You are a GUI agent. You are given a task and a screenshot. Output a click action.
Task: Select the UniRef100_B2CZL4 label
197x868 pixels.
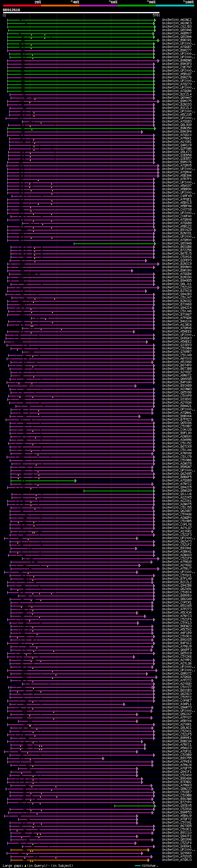(177, 94)
